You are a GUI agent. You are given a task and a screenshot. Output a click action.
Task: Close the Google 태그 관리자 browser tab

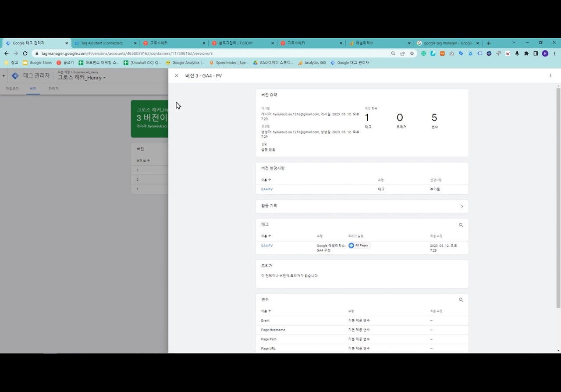pos(67,43)
